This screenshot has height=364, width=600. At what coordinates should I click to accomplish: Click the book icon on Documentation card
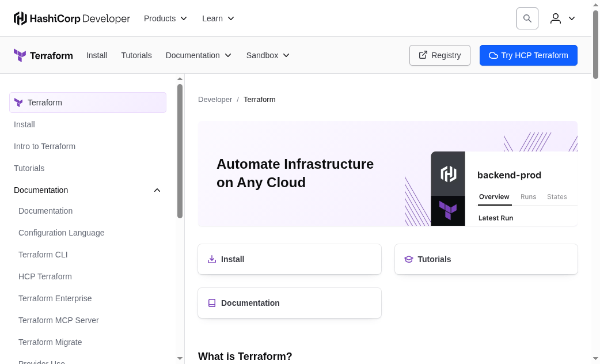click(x=211, y=303)
